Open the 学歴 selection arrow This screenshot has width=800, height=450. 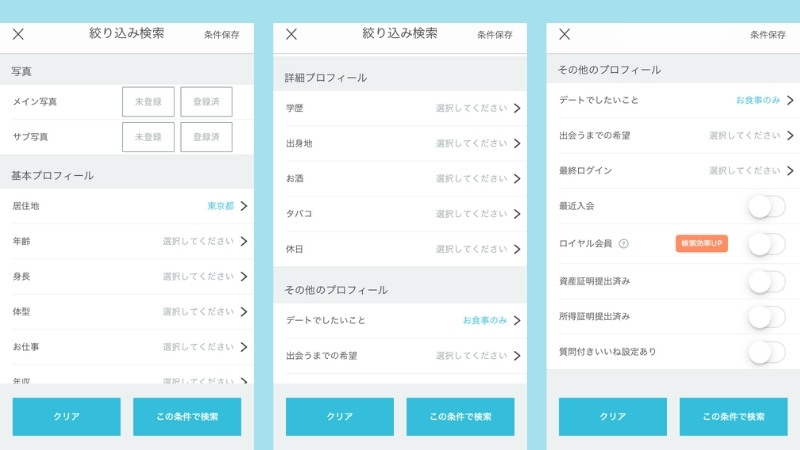pyautogui.click(x=516, y=108)
